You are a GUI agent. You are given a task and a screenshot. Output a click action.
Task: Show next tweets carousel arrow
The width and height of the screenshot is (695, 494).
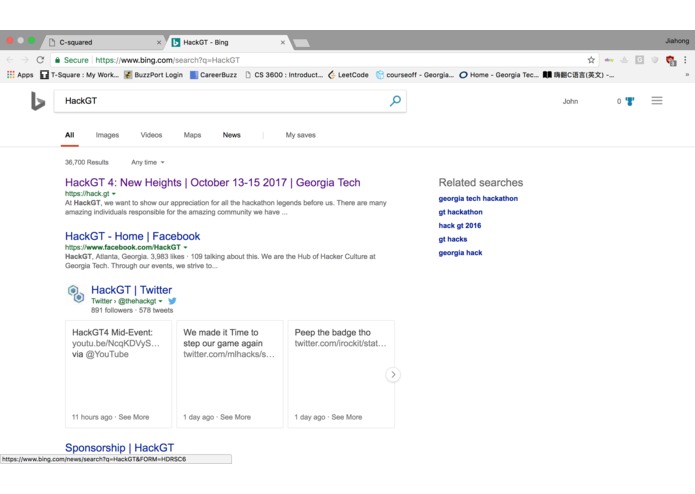pos(393,375)
